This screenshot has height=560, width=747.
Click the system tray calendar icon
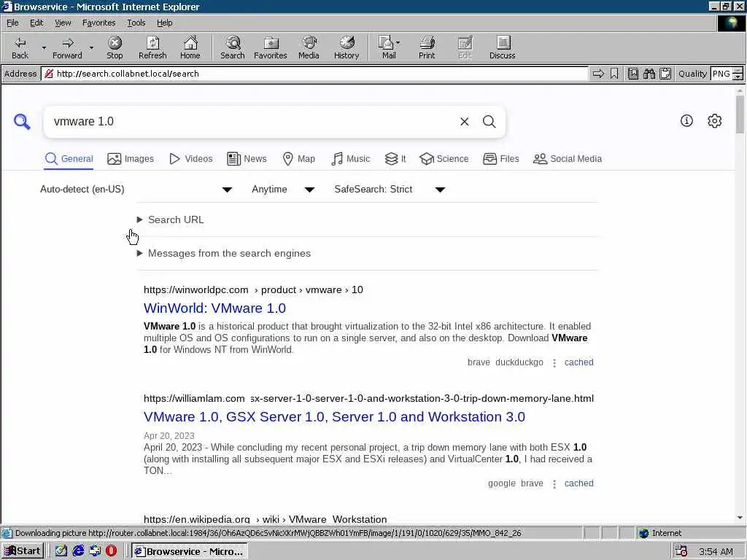coord(681,551)
